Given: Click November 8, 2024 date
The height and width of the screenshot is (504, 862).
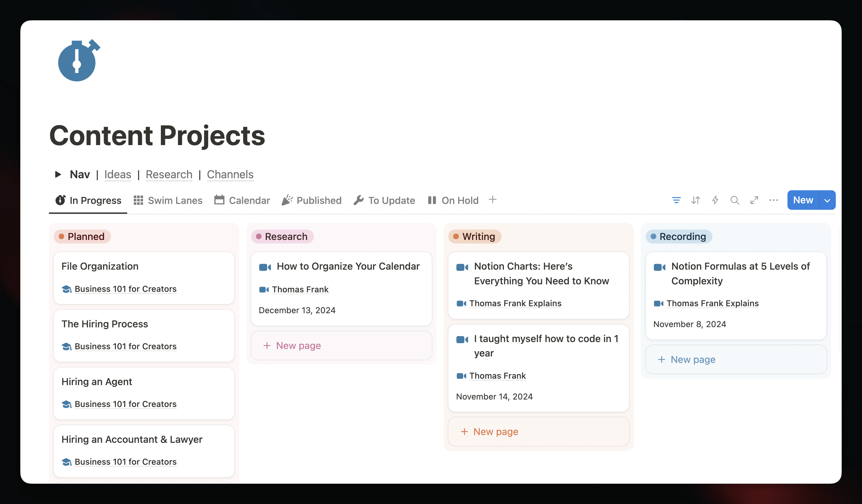Looking at the screenshot, I should pos(690,324).
